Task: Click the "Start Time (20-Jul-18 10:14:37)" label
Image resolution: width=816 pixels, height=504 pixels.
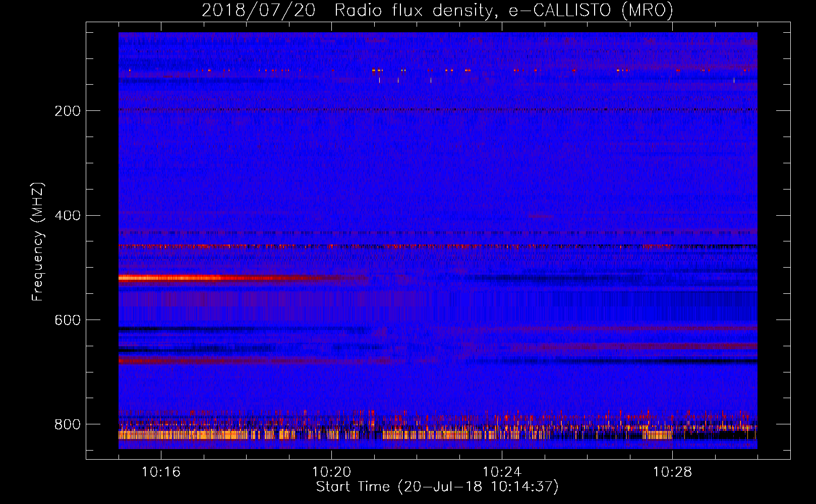Action: click(437, 487)
